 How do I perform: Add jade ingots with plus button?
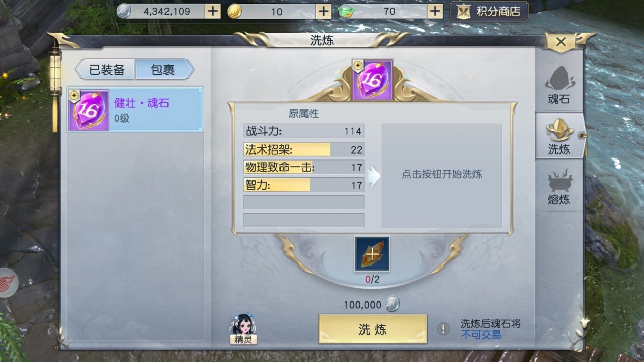435,11
